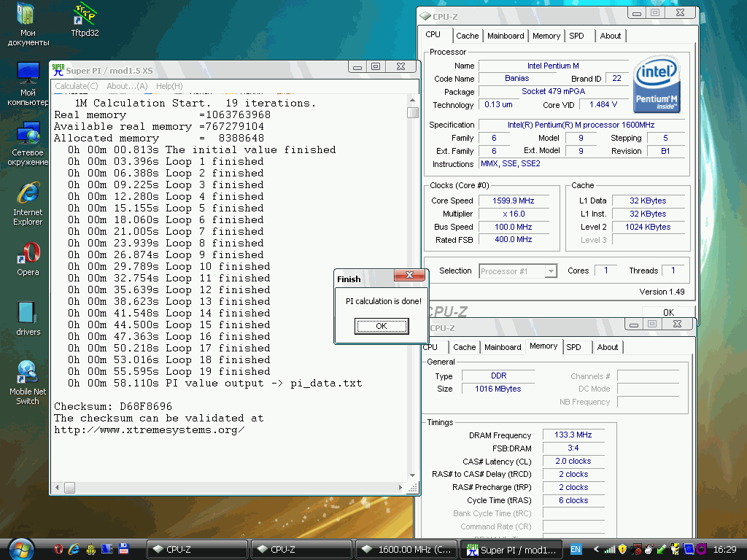This screenshot has height=560, width=747.
Task: Click OK button in upper CPU-Z window
Action: (x=668, y=312)
